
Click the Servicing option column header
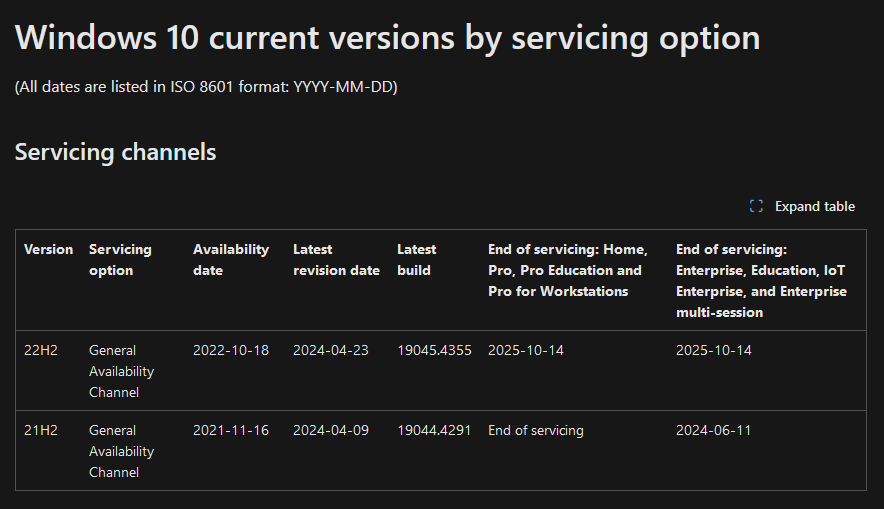(x=120, y=260)
